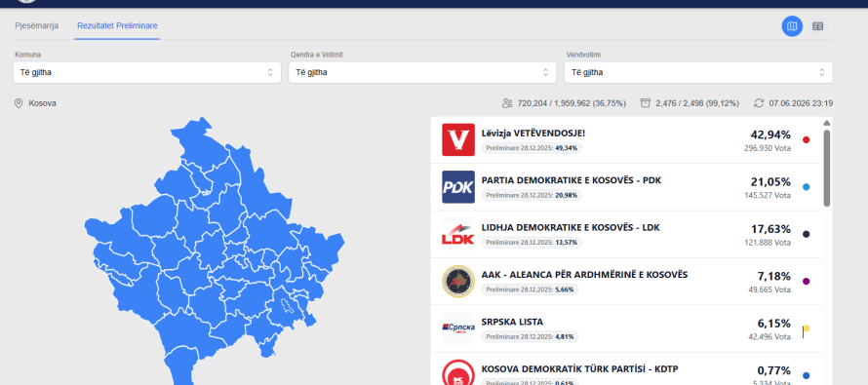The width and height of the screenshot is (868, 385).
Task: Click LDK dark navy color dot
Action: coord(806,234)
